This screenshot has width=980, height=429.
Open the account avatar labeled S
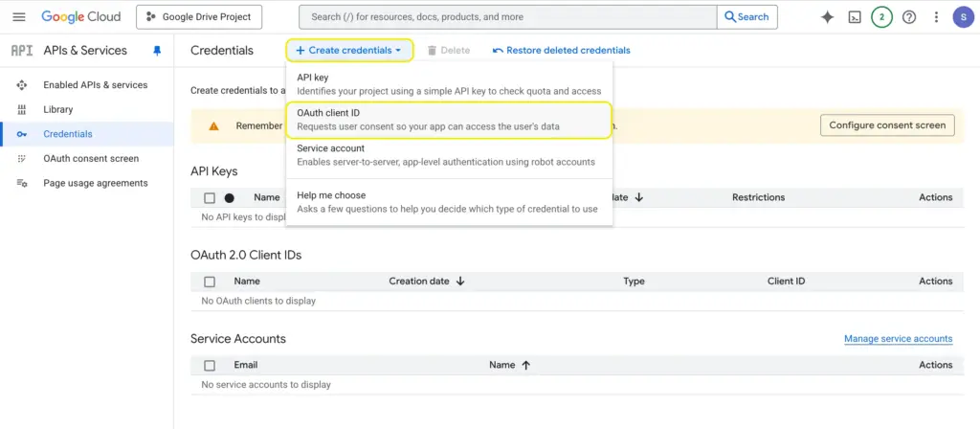point(963,17)
